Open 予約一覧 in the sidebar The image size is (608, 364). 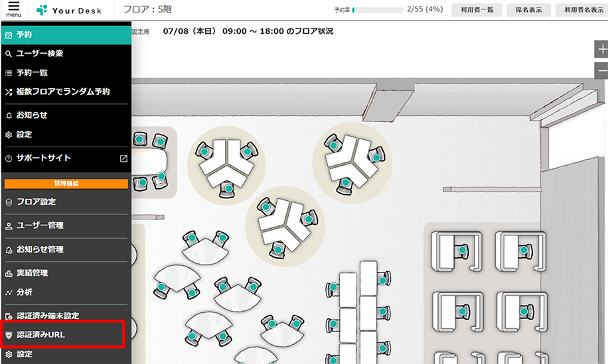coord(66,73)
